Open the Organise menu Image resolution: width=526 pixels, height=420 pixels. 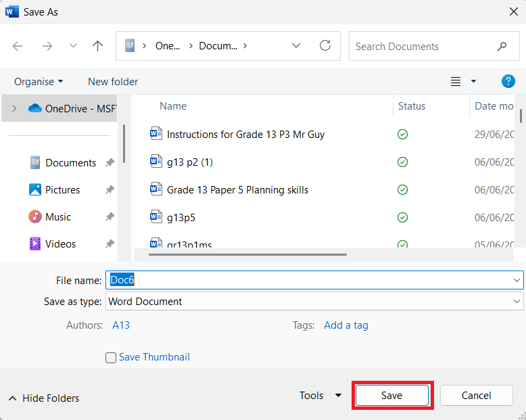pyautogui.click(x=39, y=82)
